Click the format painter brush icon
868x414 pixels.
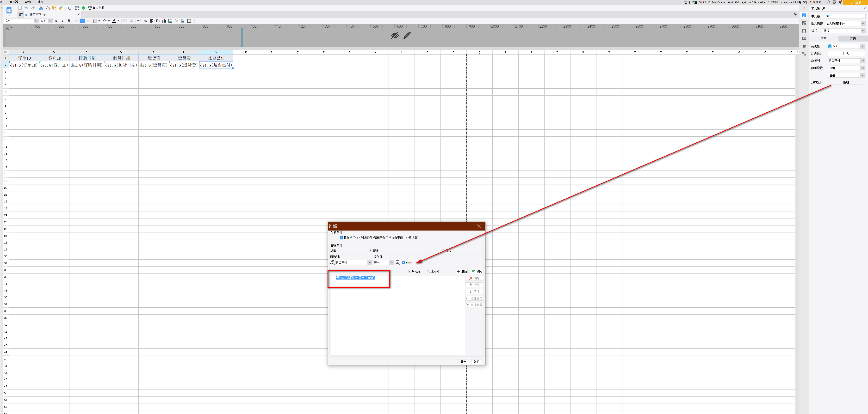tap(61, 8)
